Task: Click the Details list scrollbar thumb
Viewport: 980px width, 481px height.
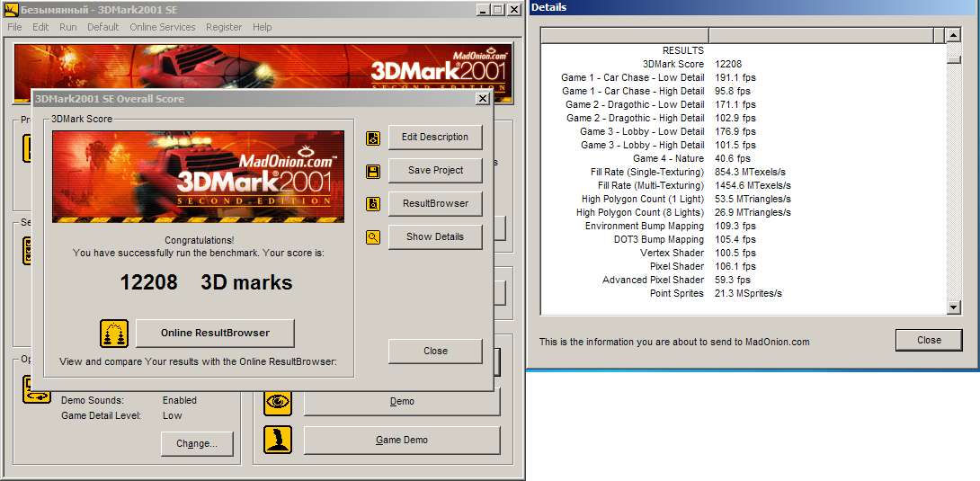Action: pos(953,59)
